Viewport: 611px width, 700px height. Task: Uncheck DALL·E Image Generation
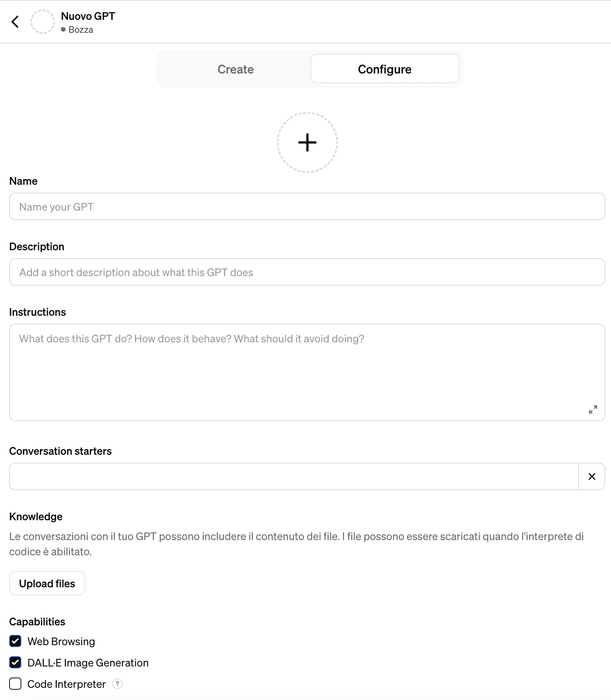click(x=15, y=663)
